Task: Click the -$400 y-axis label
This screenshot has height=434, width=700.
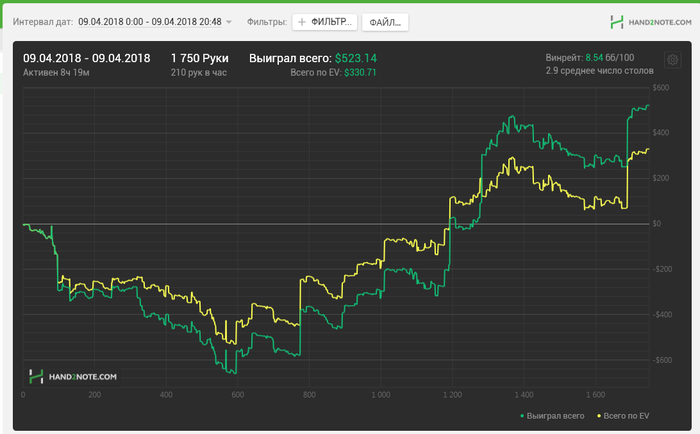Action: tap(662, 315)
